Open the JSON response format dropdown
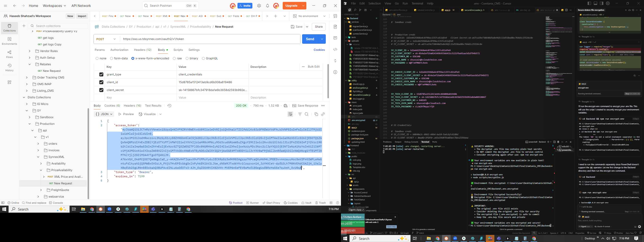Image resolution: width=644 pixels, height=242 pixels. coord(104,114)
